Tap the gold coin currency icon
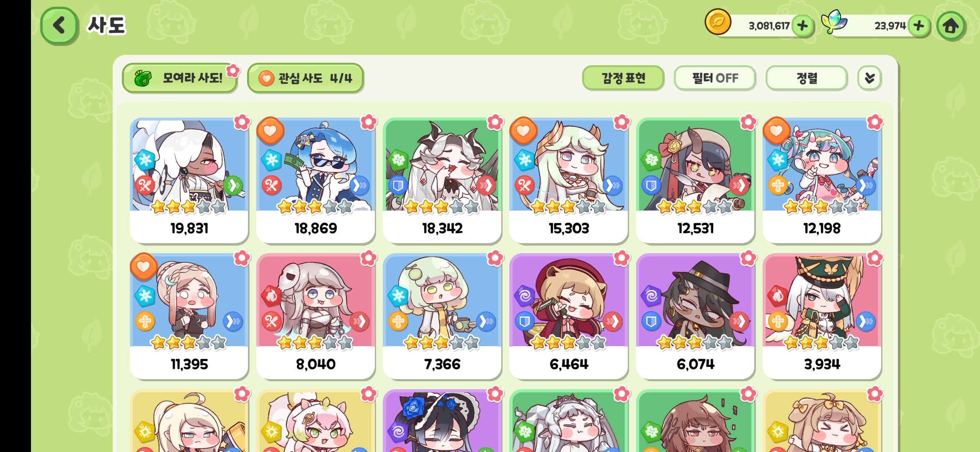Screen dimensions: 980x452 [x=718, y=22]
